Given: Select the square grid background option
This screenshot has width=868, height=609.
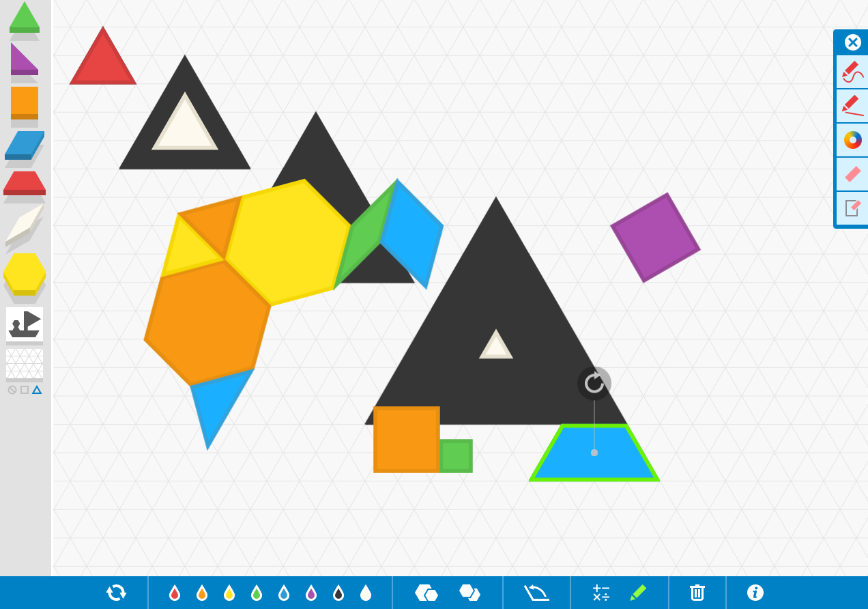Looking at the screenshot, I should (25, 390).
